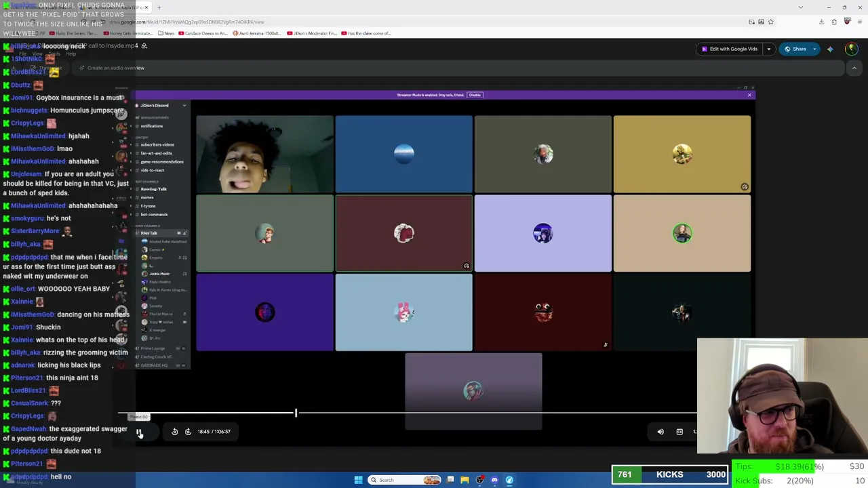
Task: Select the lavender background call tile
Action: tap(542, 234)
